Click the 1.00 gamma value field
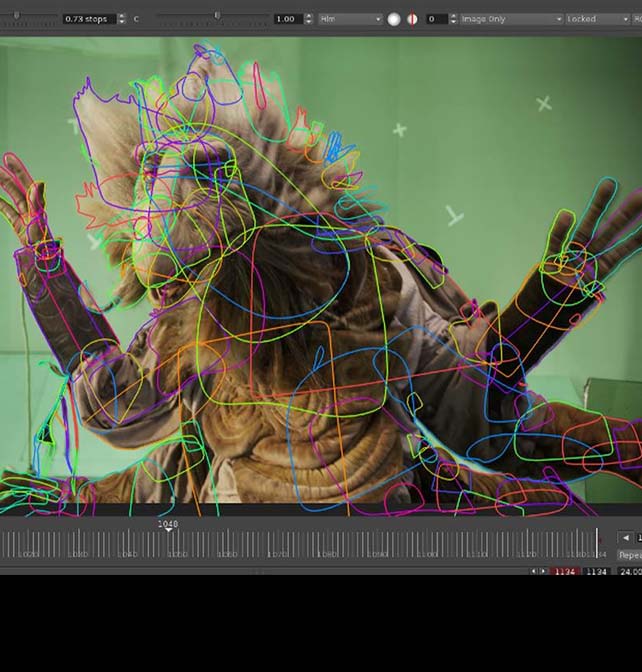Screen dimensions: 642x672 (288, 19)
